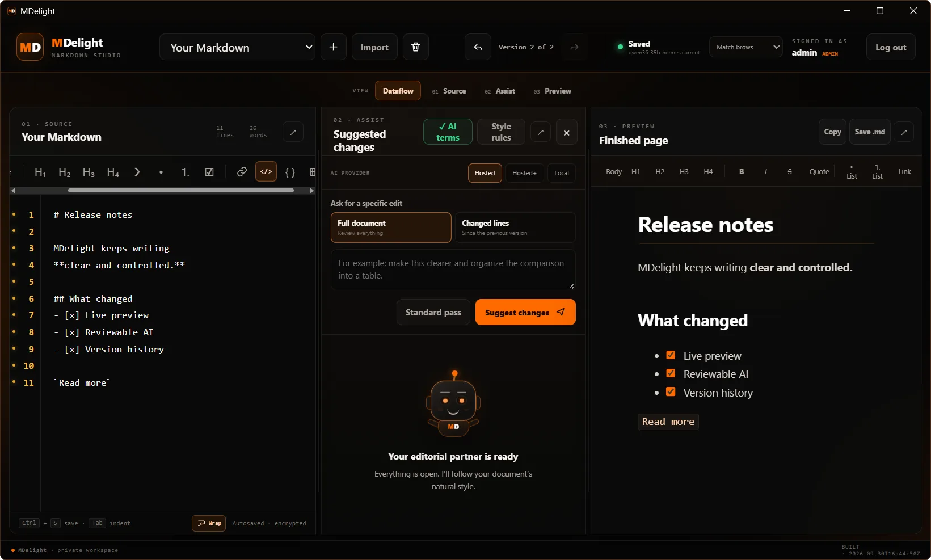Viewport: 931px width, 560px height.
Task: Click Suggest changes button
Action: [x=525, y=312]
